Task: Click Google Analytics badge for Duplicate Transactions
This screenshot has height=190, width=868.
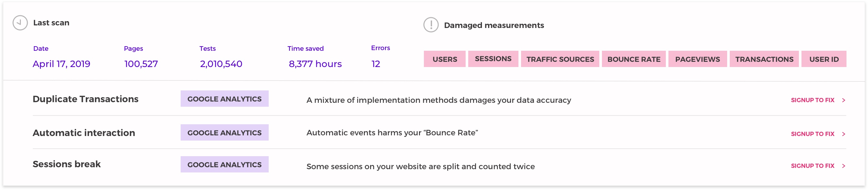Action: 224,99
